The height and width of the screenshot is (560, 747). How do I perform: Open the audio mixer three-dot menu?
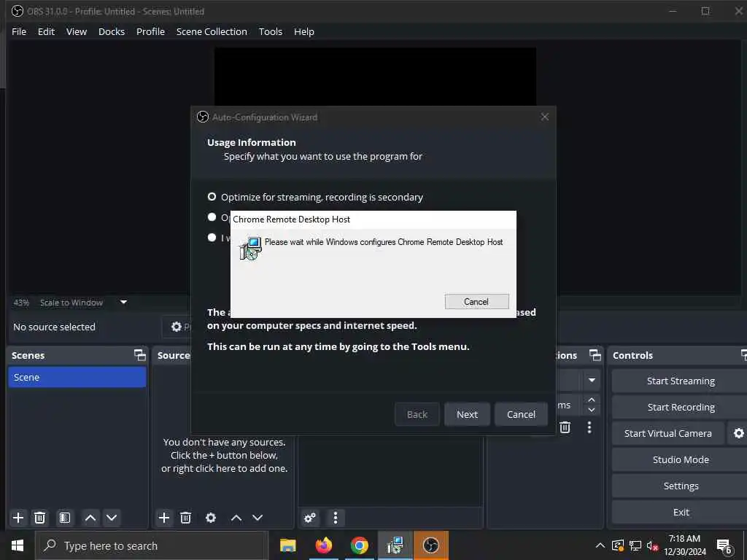pos(336,518)
